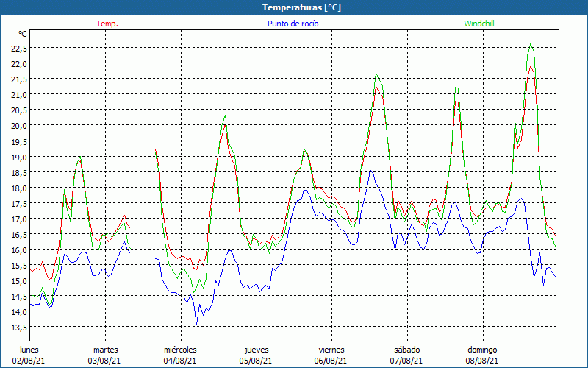Select the red 'Temp.' legend label
Image resolution: width=588 pixels, height=368 pixels.
107,24
